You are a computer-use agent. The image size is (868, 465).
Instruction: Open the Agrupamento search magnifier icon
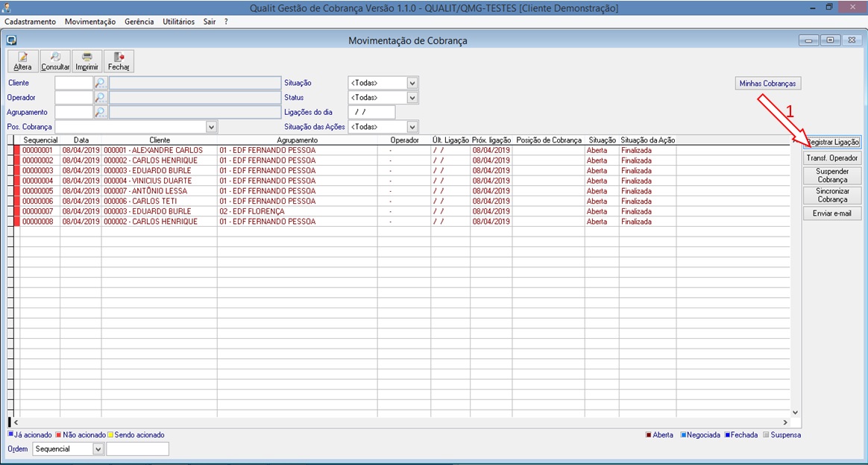[x=100, y=112]
